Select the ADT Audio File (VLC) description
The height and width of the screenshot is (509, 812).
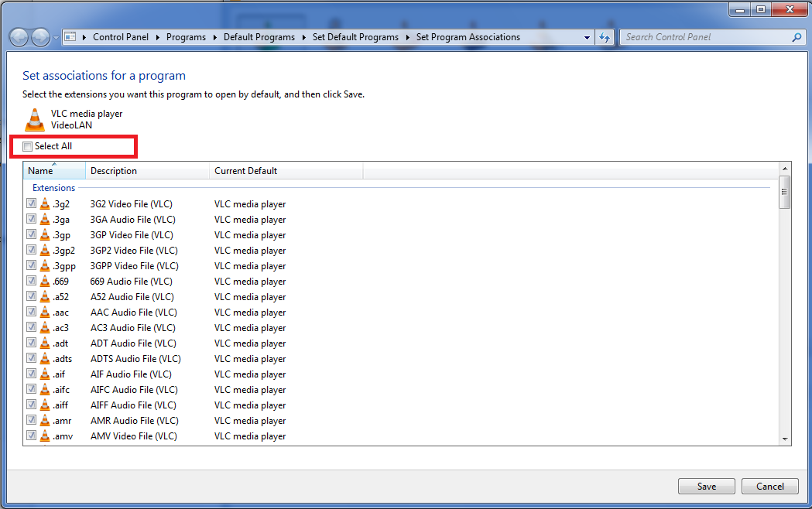coord(134,343)
